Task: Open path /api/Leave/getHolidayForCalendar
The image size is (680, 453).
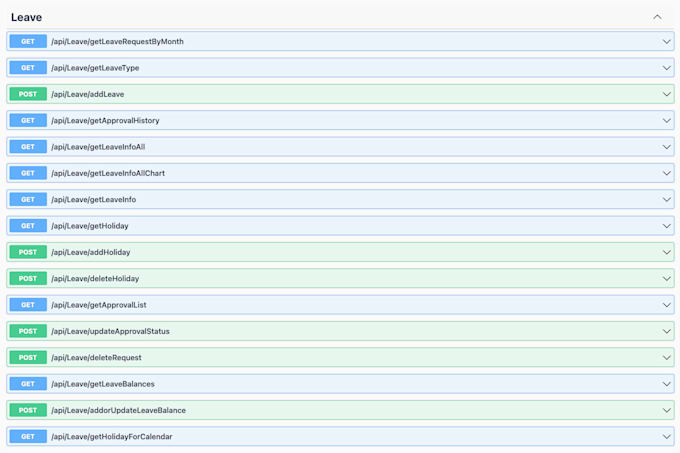Action: click(112, 437)
